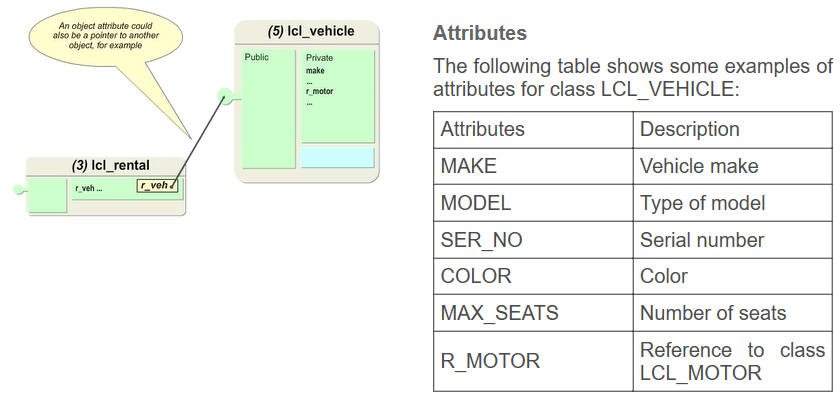Select the R_MOTOR table cell
The image size is (840, 403).
pos(533,361)
